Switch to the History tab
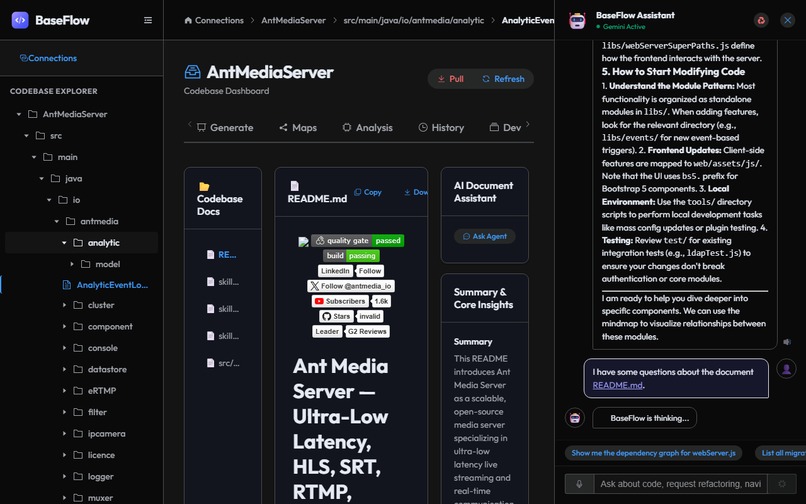The height and width of the screenshot is (504, 806). point(441,128)
